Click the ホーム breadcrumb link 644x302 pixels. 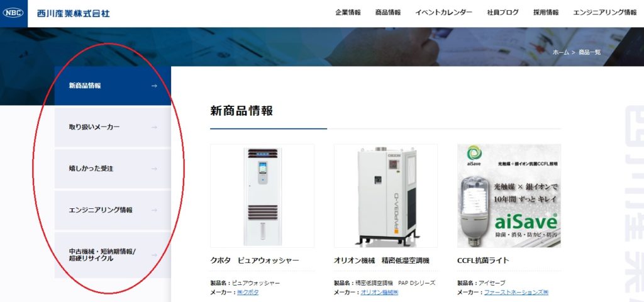pos(560,52)
